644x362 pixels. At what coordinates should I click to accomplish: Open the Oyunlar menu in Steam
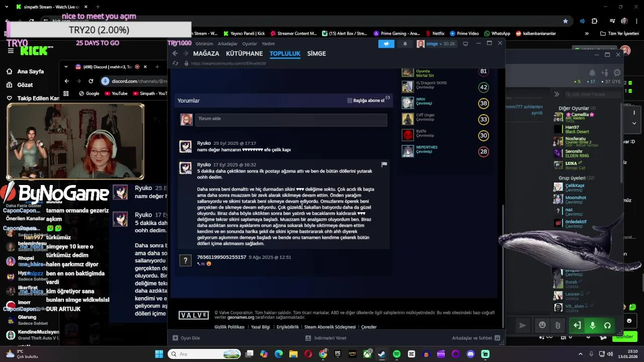250,44
